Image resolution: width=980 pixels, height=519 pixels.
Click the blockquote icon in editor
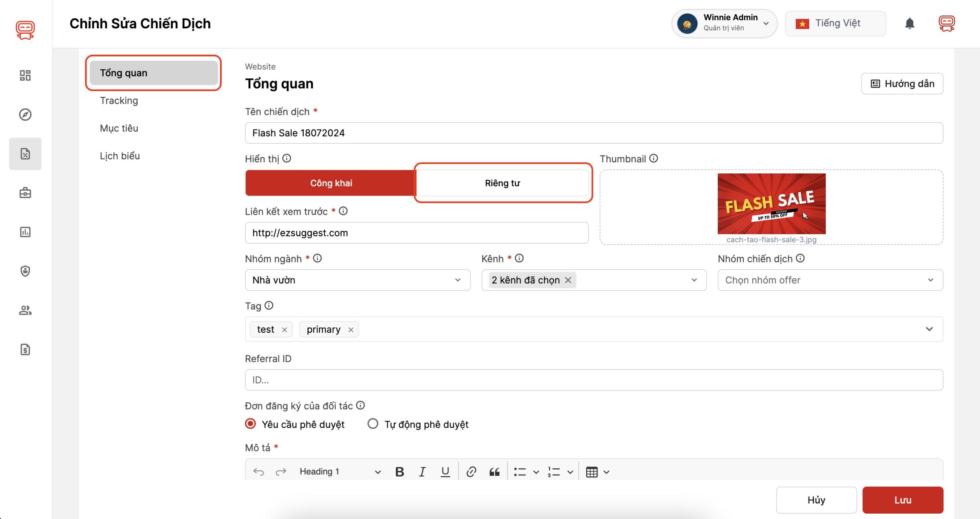point(494,472)
